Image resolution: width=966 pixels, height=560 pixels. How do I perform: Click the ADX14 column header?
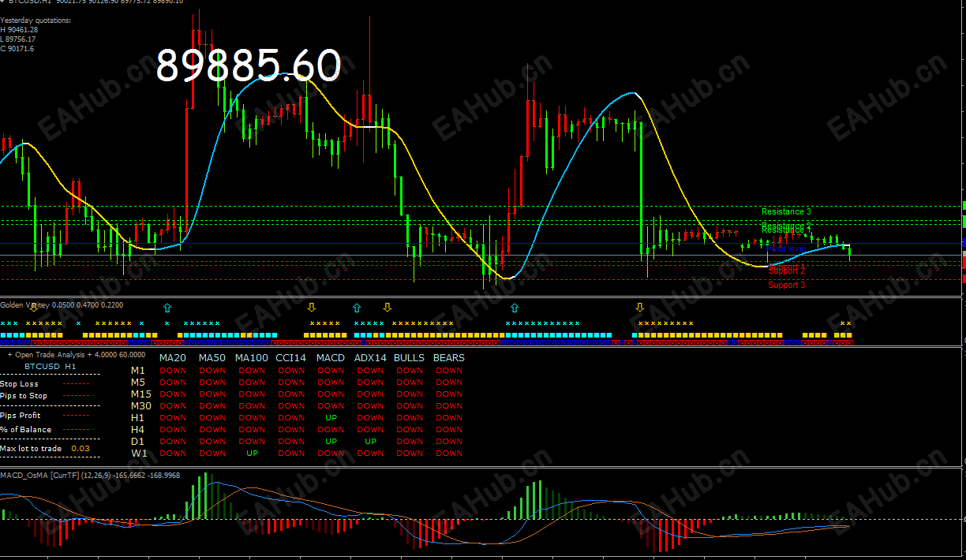pos(370,357)
